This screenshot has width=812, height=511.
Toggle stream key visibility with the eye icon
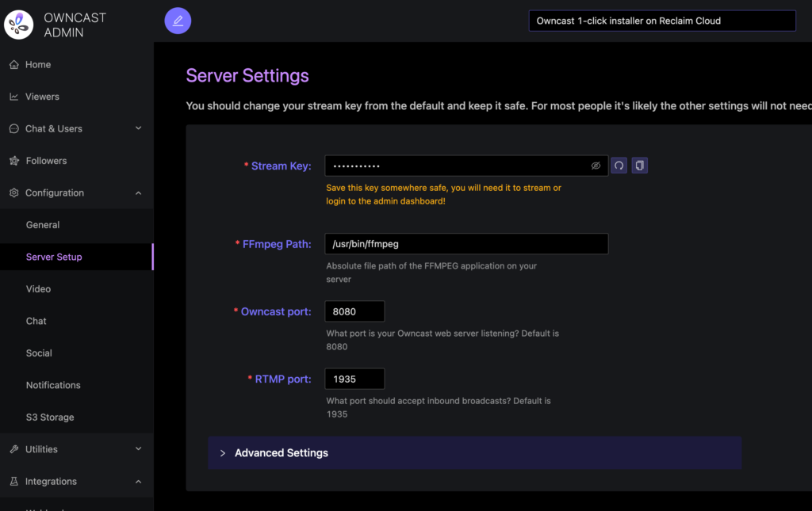coord(596,166)
